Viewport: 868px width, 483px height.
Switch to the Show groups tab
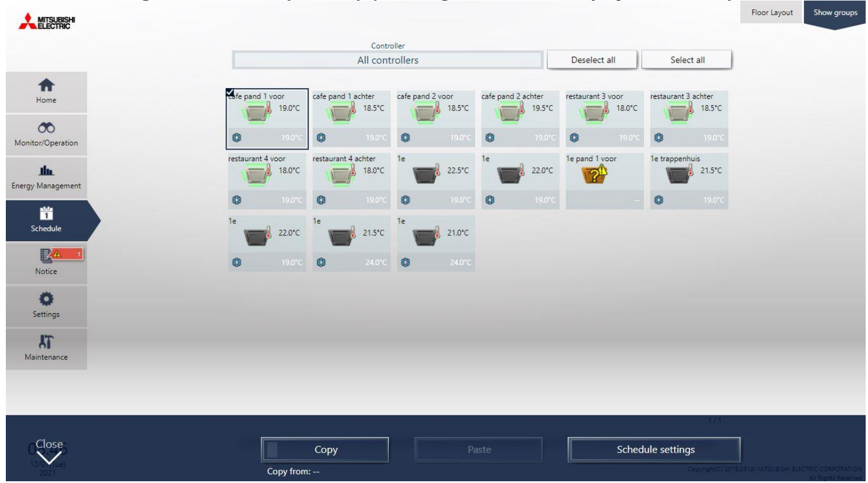835,12
